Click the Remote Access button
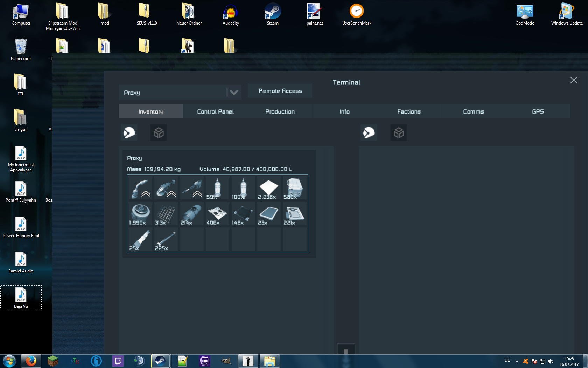The width and height of the screenshot is (588, 368). (280, 91)
